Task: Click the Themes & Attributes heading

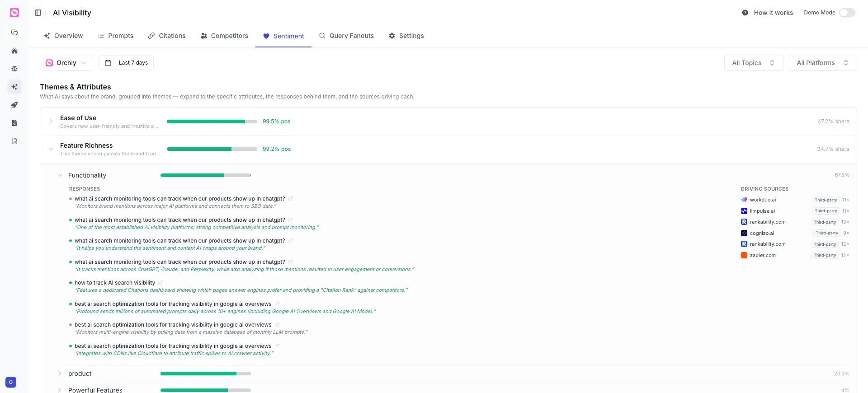Action: [x=75, y=87]
